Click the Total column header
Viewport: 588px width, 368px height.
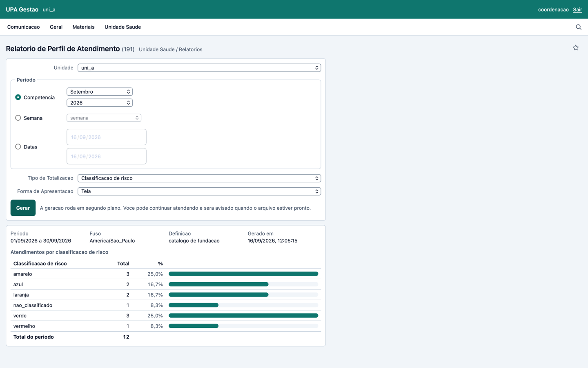tap(123, 264)
